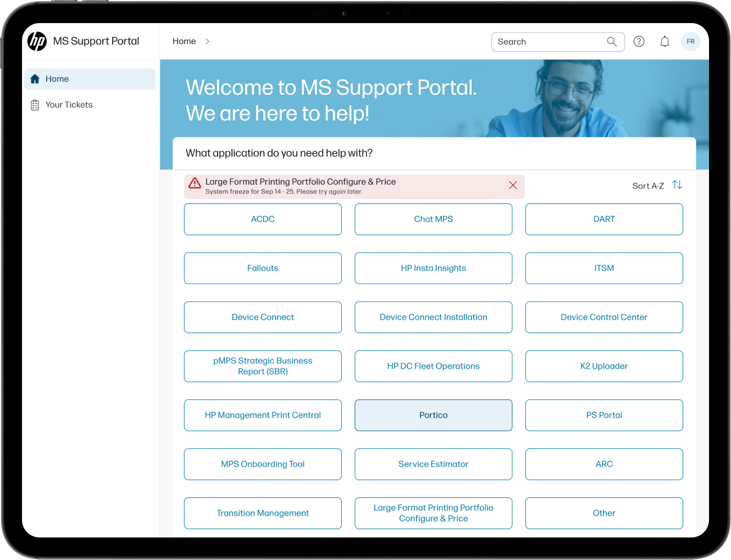Click 'What application do you need help with?' heading
Image resolution: width=731 pixels, height=560 pixels.
(279, 153)
